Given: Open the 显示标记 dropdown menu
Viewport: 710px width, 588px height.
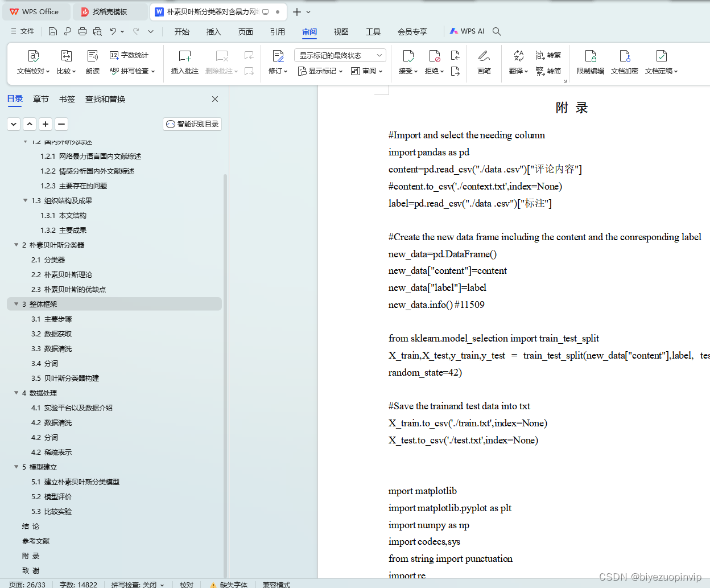Looking at the screenshot, I should pyautogui.click(x=320, y=71).
